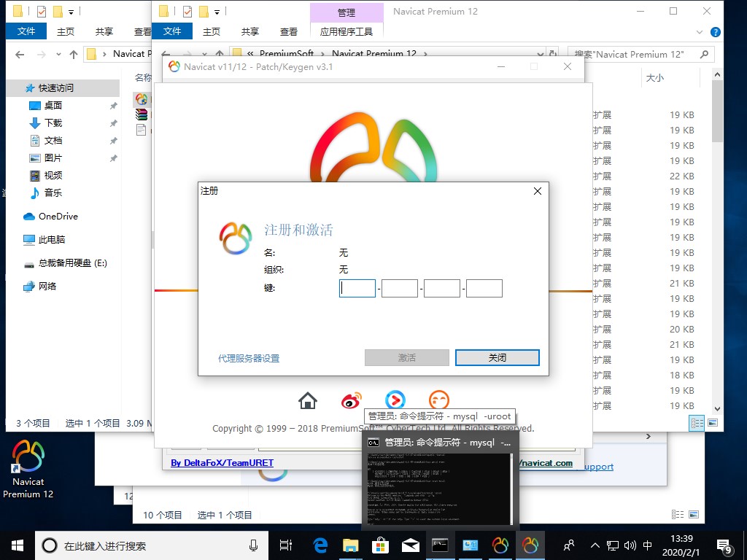Screen dimensions: 747x560
Task: Open the 共享 tab in left Explorer window
Action: click(104, 31)
